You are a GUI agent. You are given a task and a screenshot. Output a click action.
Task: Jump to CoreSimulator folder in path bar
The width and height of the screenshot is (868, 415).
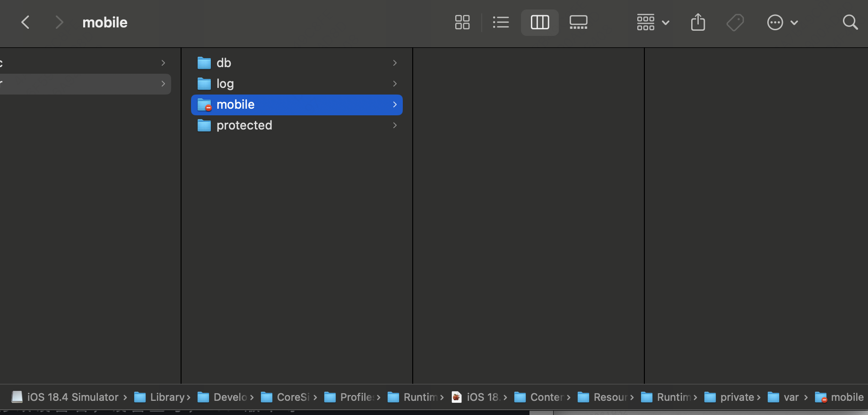click(x=286, y=397)
